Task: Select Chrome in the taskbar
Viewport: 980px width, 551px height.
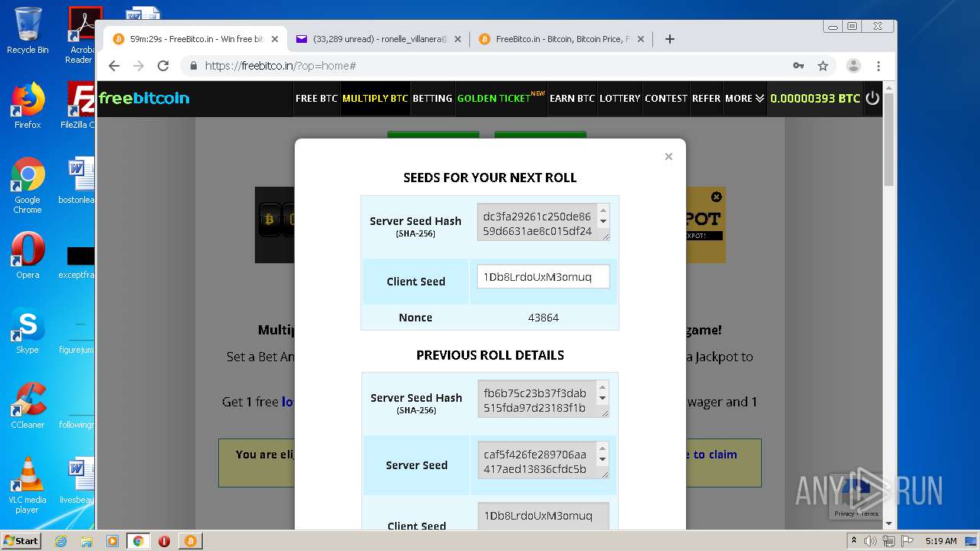Action: click(139, 541)
